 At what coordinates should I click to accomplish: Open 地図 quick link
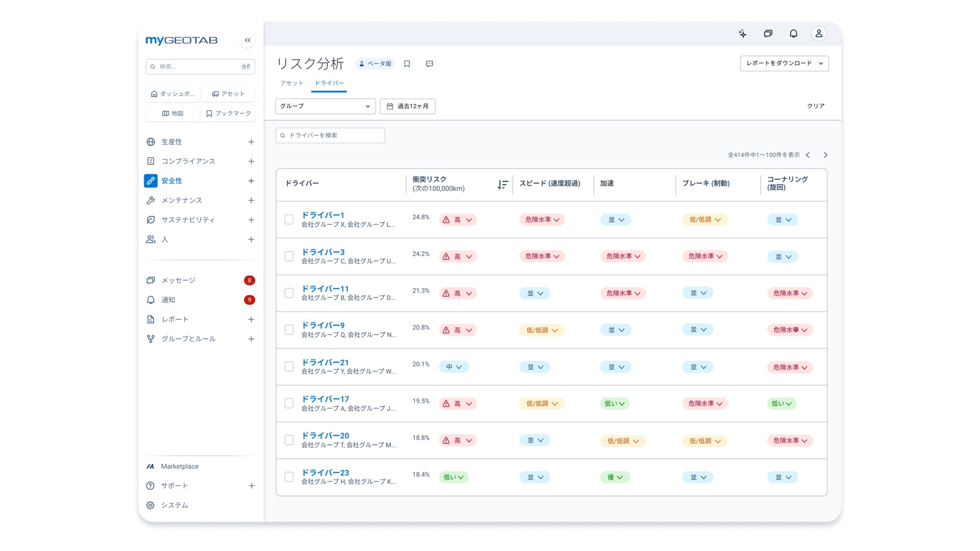point(173,113)
